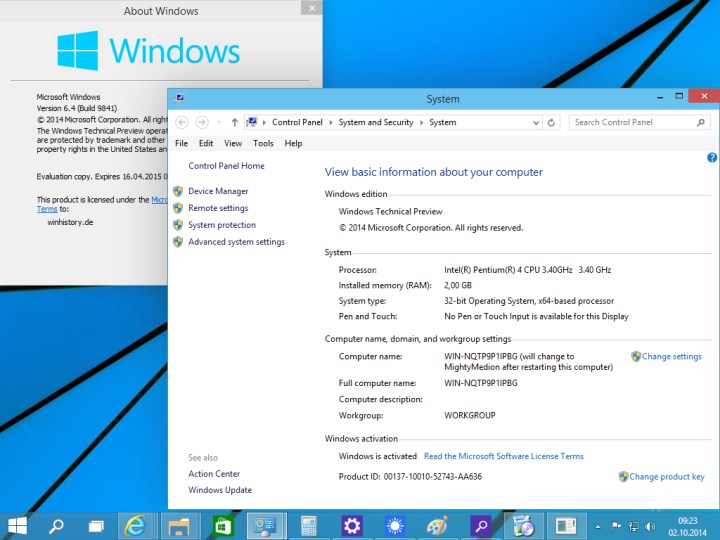Select Control Panel in the breadcrumb
Viewport: 720px width, 540px height.
(297, 122)
